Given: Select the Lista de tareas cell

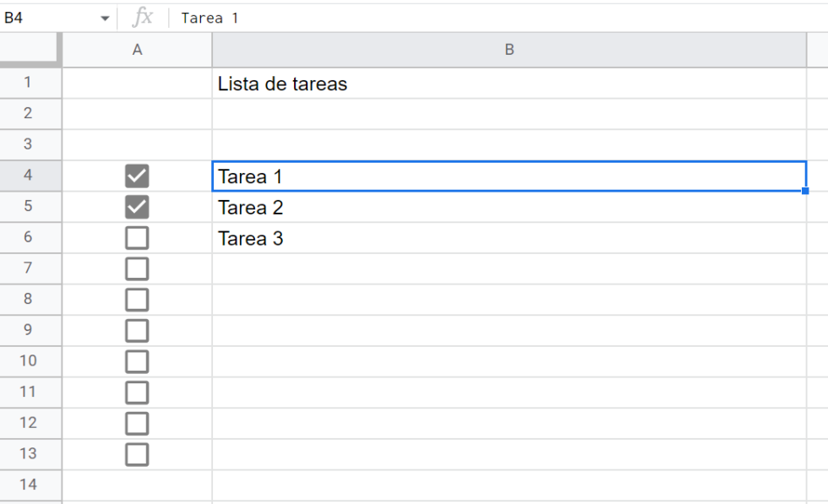Looking at the screenshot, I should tap(509, 84).
